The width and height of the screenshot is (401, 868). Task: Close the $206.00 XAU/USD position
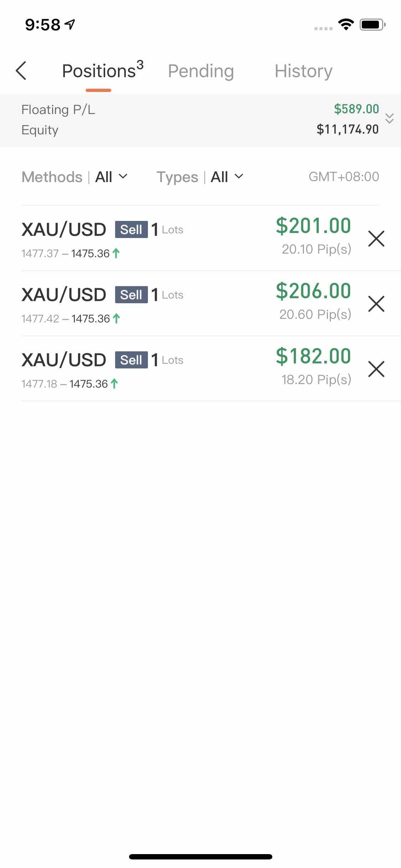pos(376,304)
